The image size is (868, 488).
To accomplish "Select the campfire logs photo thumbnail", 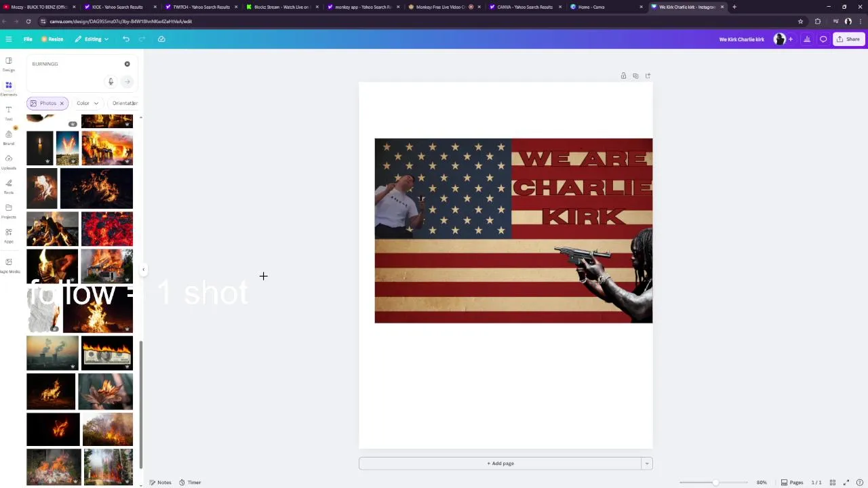I will coord(52,229).
